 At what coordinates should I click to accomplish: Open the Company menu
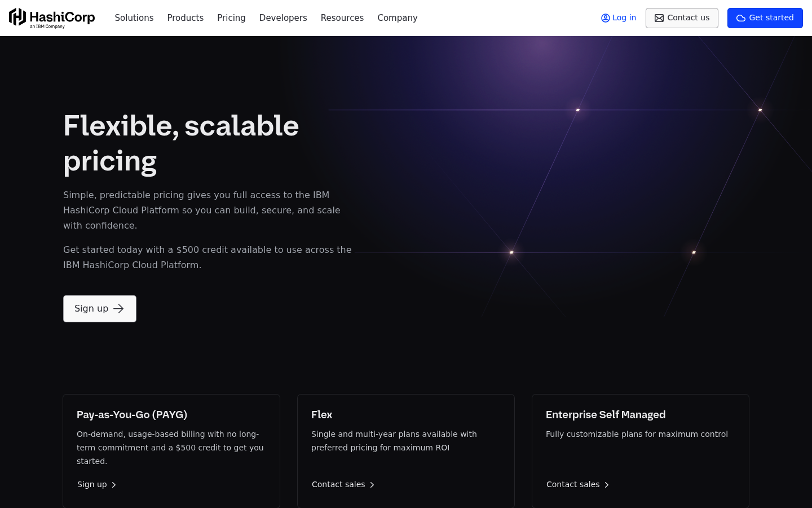coord(398,18)
